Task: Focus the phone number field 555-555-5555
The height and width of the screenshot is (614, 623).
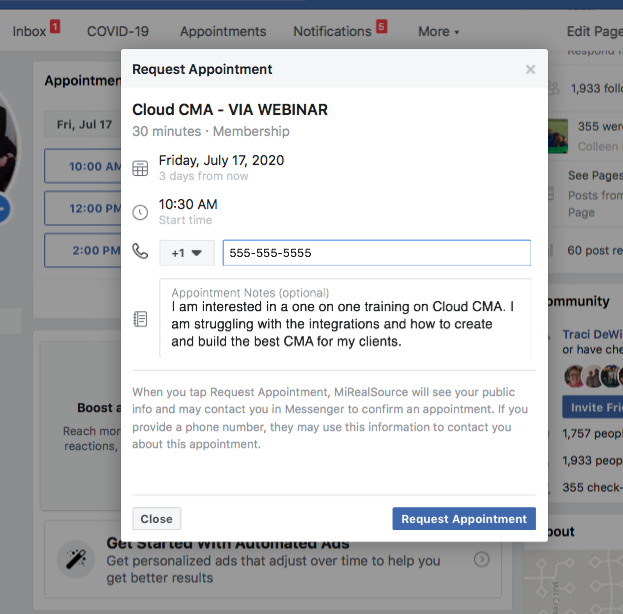Action: 377,253
